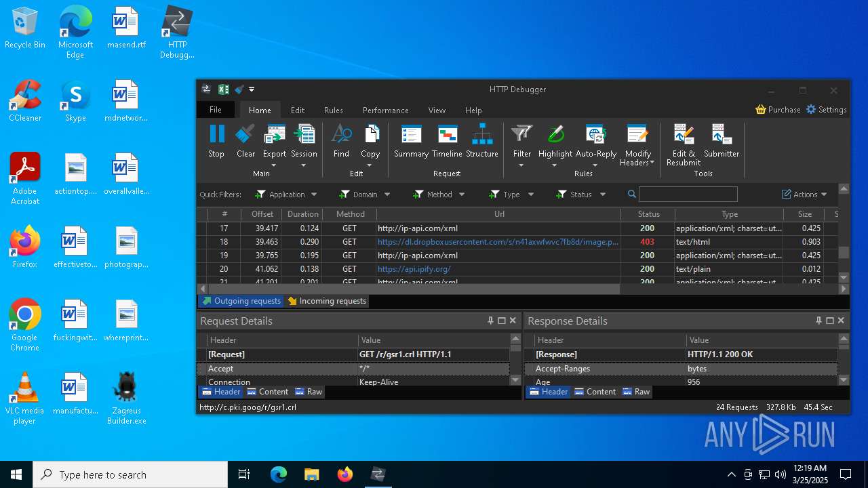Open the Export tool

coord(275,134)
